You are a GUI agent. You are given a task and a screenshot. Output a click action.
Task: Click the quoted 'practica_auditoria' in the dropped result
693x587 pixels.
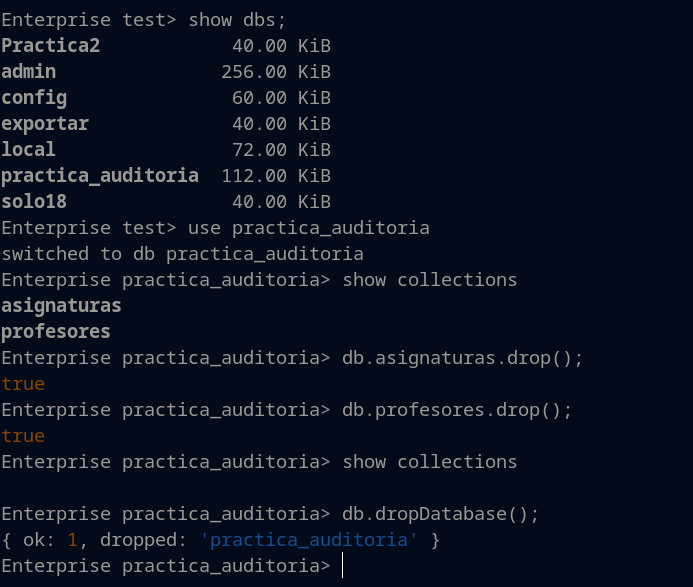coord(309,540)
